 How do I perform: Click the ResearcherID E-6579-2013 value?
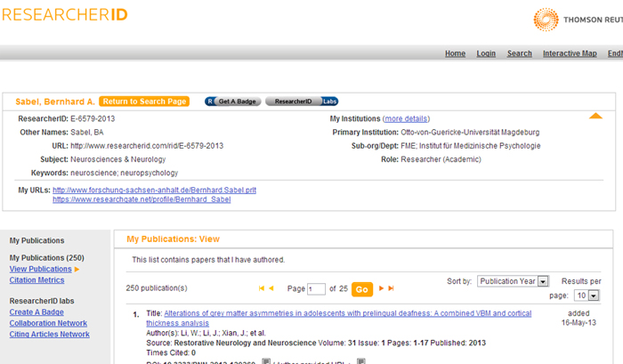coord(93,119)
